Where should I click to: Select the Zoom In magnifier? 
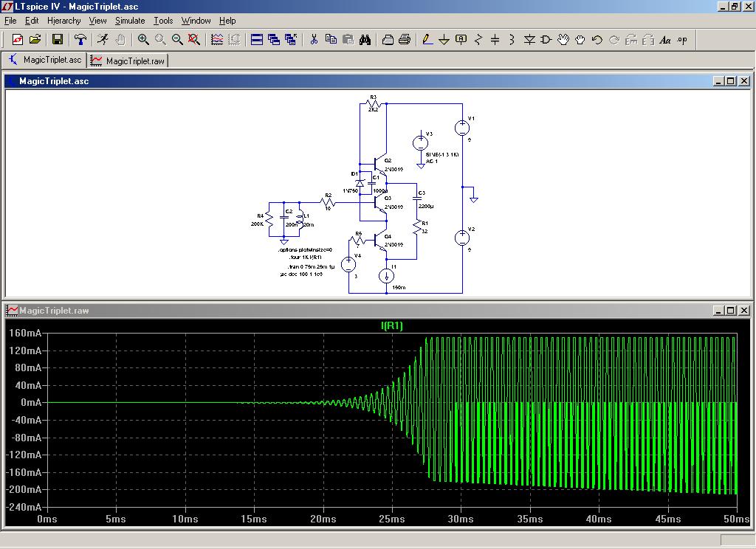(x=143, y=40)
